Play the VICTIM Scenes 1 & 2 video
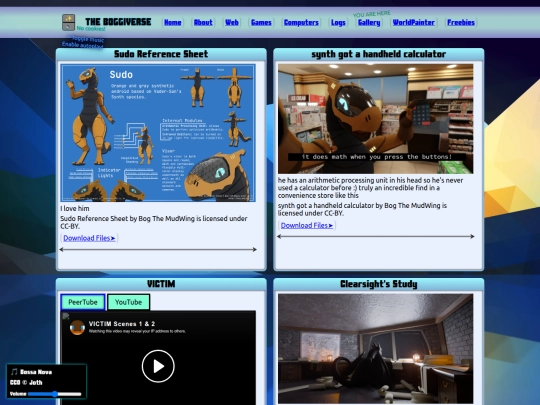 [158, 366]
